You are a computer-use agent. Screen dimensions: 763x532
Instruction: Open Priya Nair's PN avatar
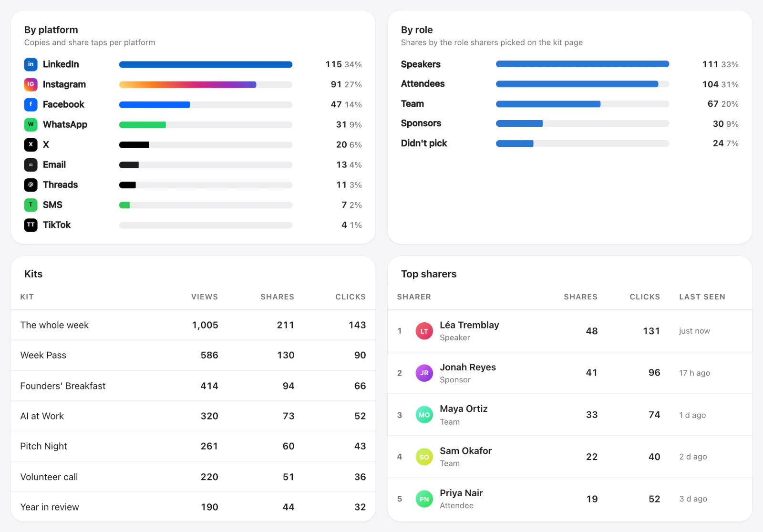pos(424,499)
